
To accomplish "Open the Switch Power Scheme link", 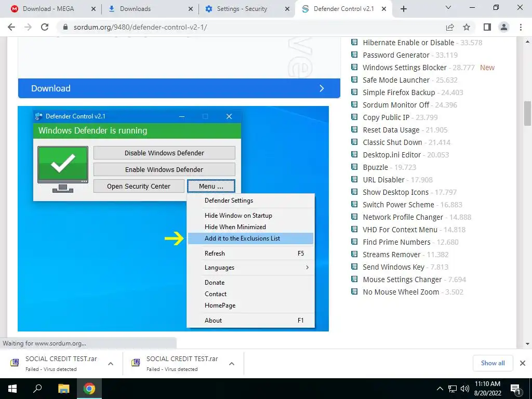I will click(x=398, y=205).
